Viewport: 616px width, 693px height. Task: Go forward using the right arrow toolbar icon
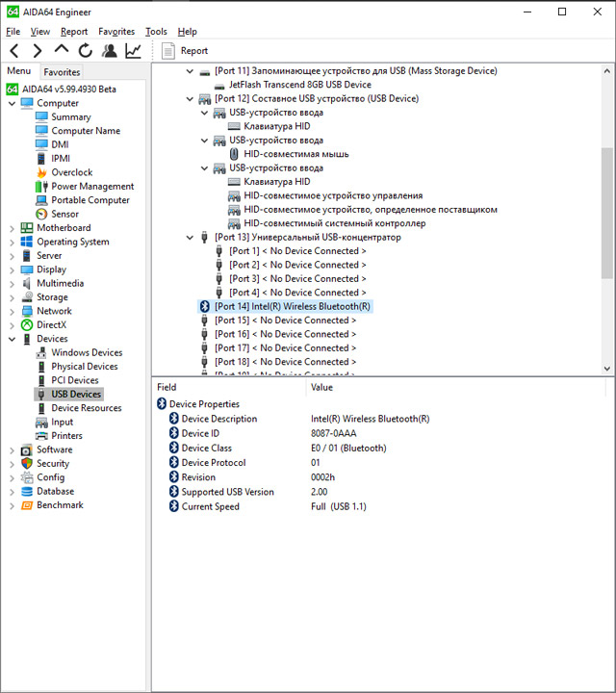[x=38, y=51]
